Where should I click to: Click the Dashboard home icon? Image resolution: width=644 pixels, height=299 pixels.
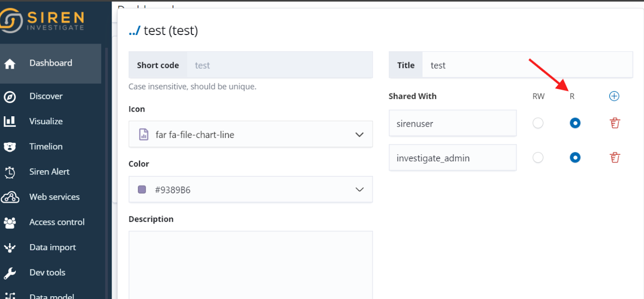(10, 63)
